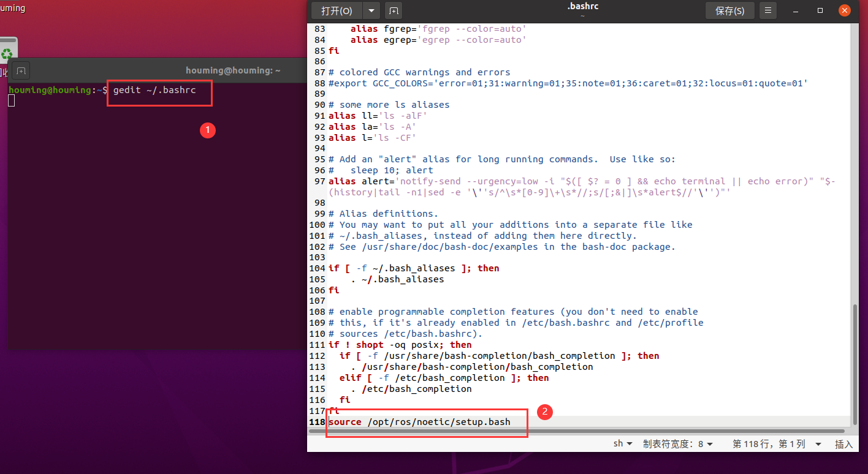This screenshot has width=868, height=474.
Task: Click line 115 . /etc/bash_completion
Action: coord(411,389)
